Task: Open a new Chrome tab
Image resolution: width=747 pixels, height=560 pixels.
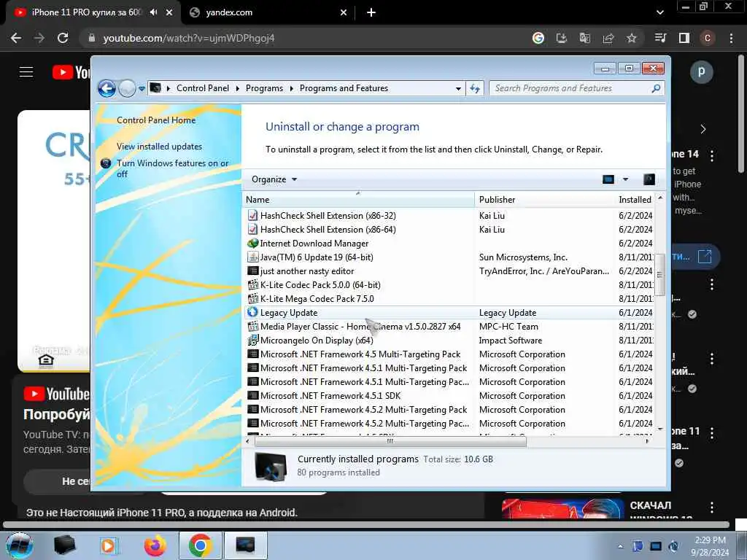Action: click(x=371, y=12)
